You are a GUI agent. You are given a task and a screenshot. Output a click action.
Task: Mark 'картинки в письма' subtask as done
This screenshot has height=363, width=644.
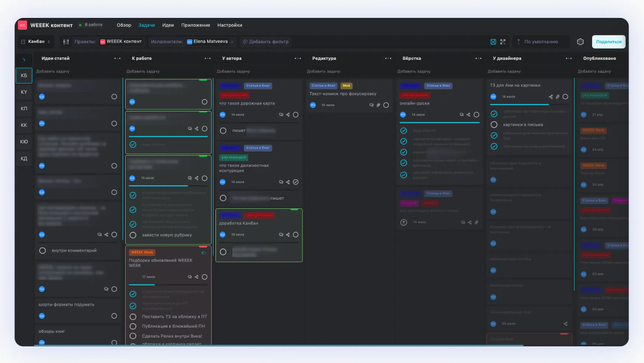(494, 124)
